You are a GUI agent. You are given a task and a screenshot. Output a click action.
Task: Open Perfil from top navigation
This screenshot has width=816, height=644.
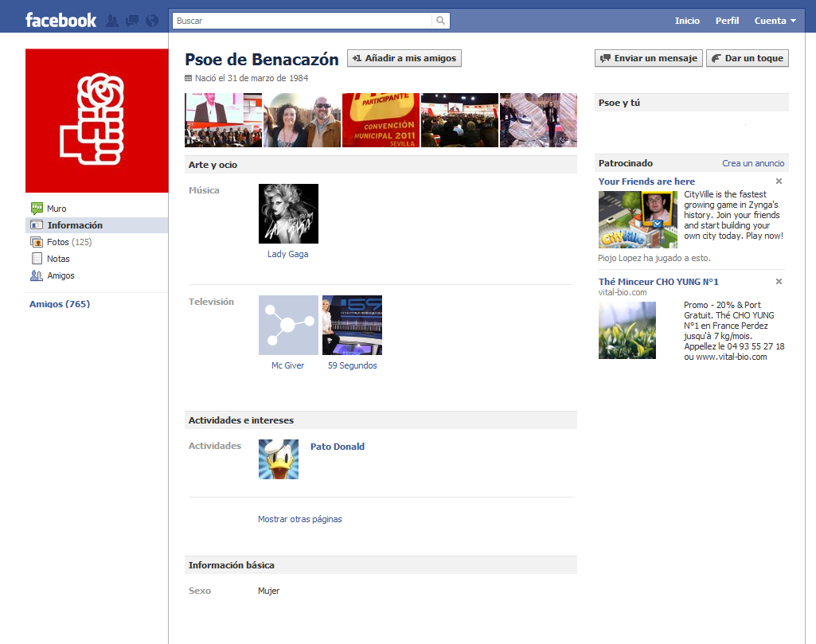point(727,21)
